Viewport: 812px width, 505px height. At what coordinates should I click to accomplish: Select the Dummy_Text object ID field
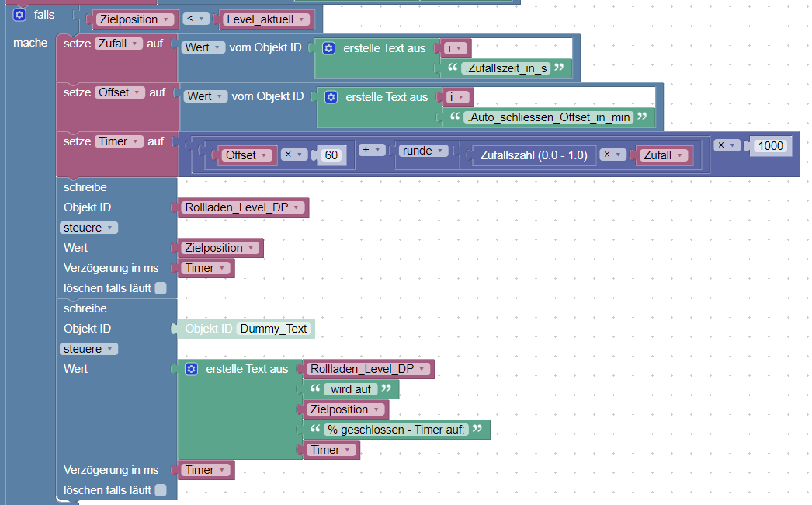[x=274, y=329]
